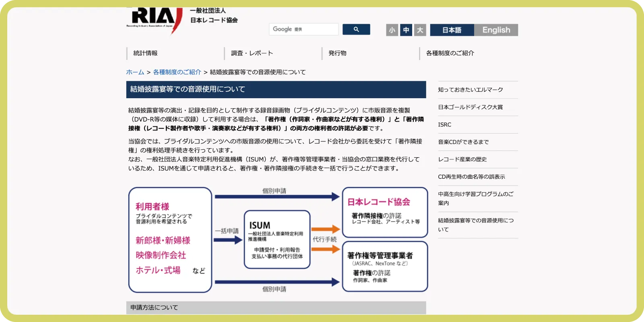Set large font size with 大 button

(x=420, y=30)
